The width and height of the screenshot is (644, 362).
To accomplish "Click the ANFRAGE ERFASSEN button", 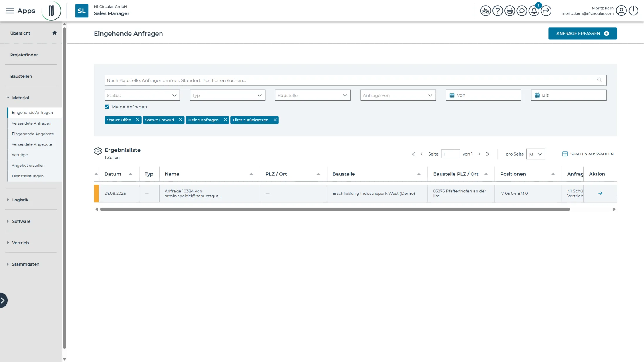I will (583, 33).
